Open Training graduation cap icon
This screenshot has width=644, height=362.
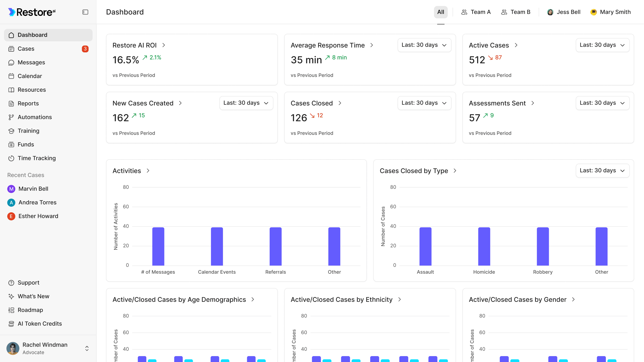coord(11,131)
